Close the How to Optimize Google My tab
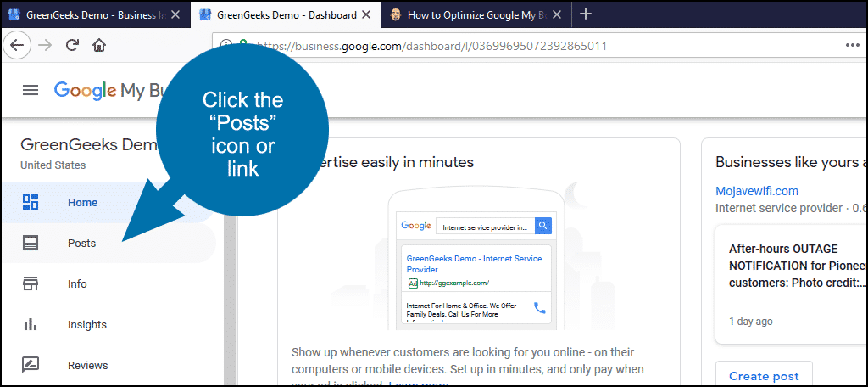The image size is (868, 387). coord(557,15)
